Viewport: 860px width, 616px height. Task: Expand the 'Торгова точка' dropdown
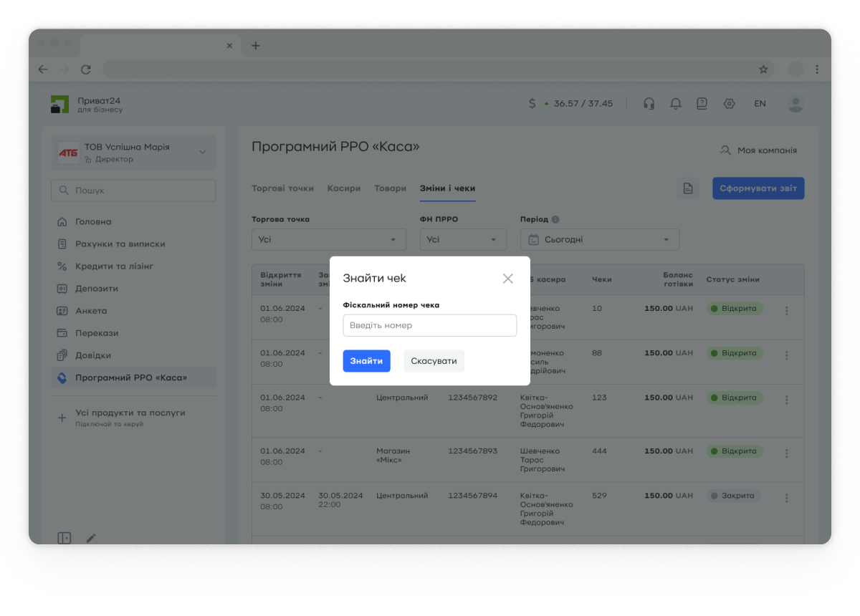(x=328, y=240)
